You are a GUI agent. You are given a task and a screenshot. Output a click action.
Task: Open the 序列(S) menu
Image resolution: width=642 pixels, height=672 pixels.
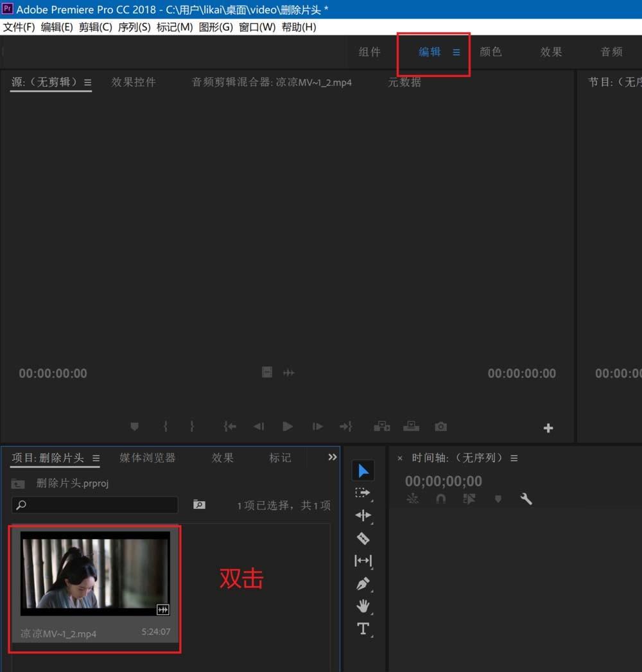134,27
